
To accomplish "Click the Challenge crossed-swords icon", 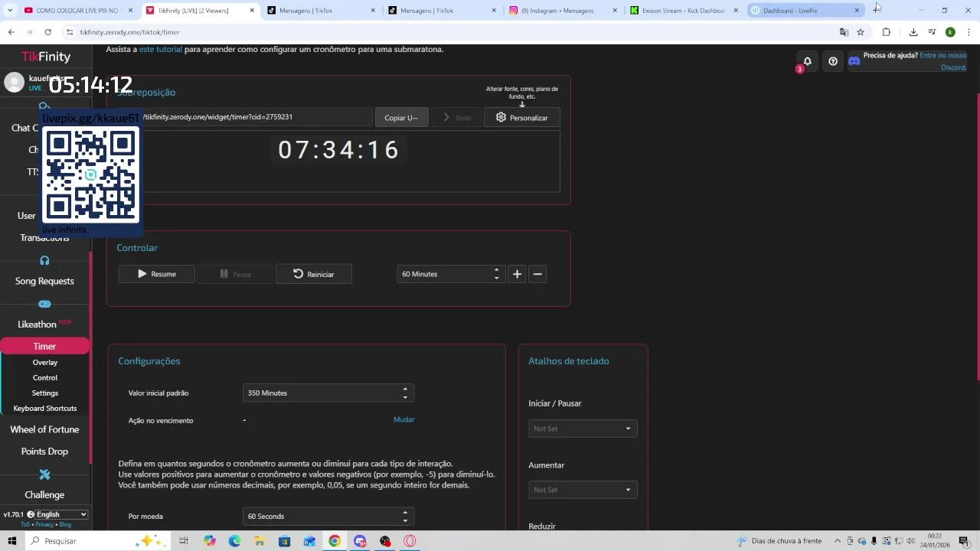I will point(44,474).
